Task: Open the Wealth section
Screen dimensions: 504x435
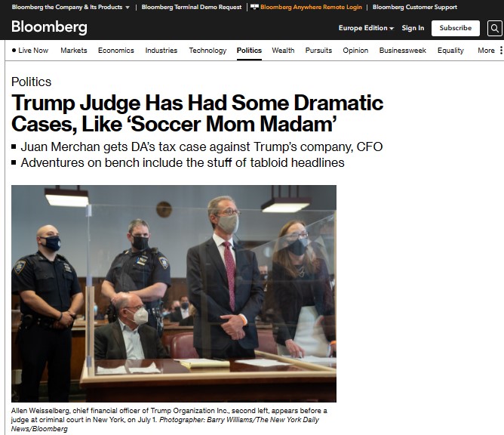Action: coord(283,50)
